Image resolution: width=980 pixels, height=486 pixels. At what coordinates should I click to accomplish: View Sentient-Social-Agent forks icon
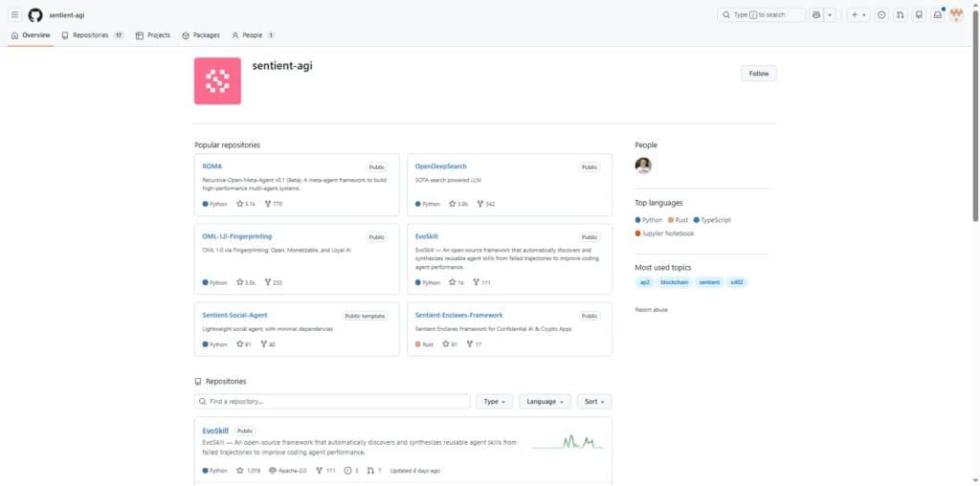coord(264,344)
